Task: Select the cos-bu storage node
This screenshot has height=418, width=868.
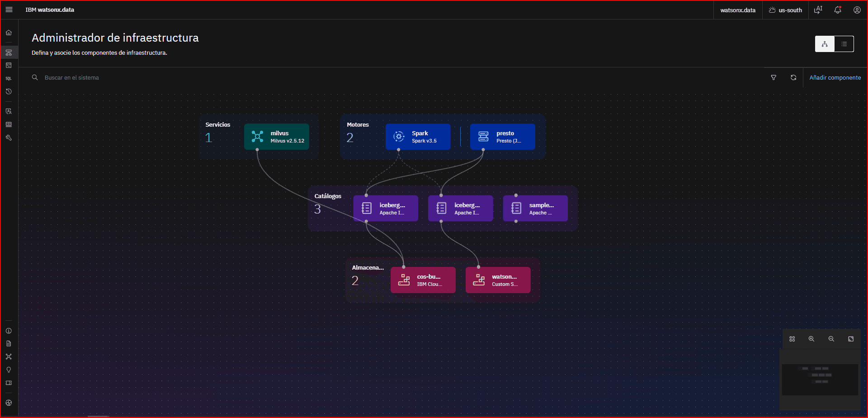Action: point(423,280)
